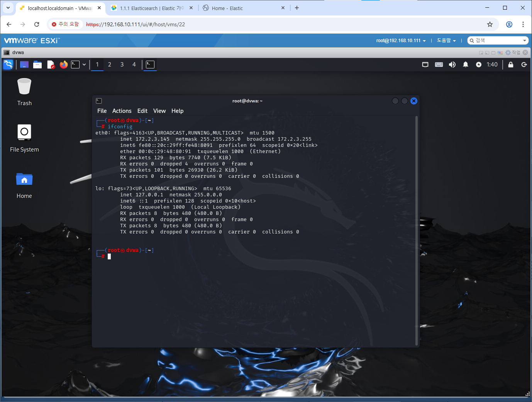The width and height of the screenshot is (532, 402).
Task: Open the terminal Help menu
Action: [178, 111]
